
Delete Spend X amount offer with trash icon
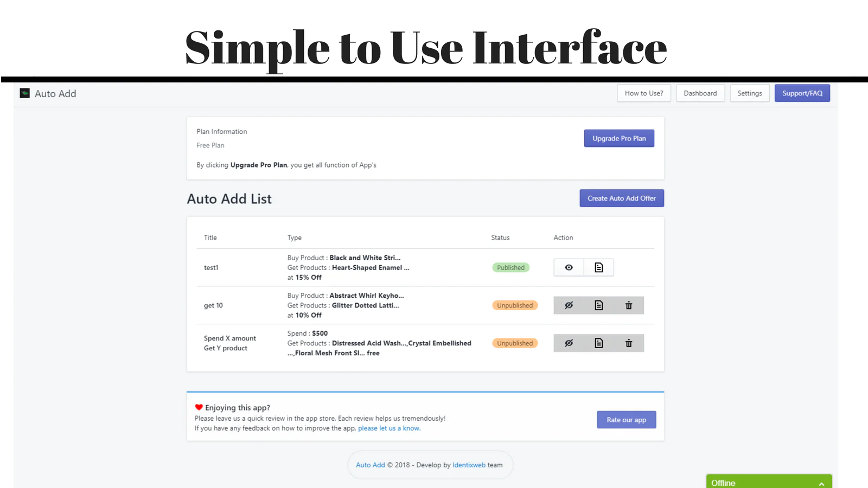tap(629, 343)
